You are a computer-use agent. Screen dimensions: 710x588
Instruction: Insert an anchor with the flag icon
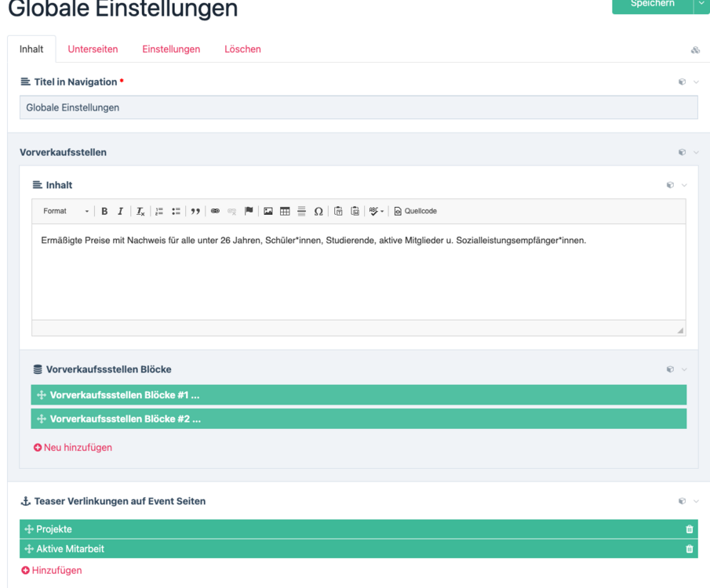249,212
